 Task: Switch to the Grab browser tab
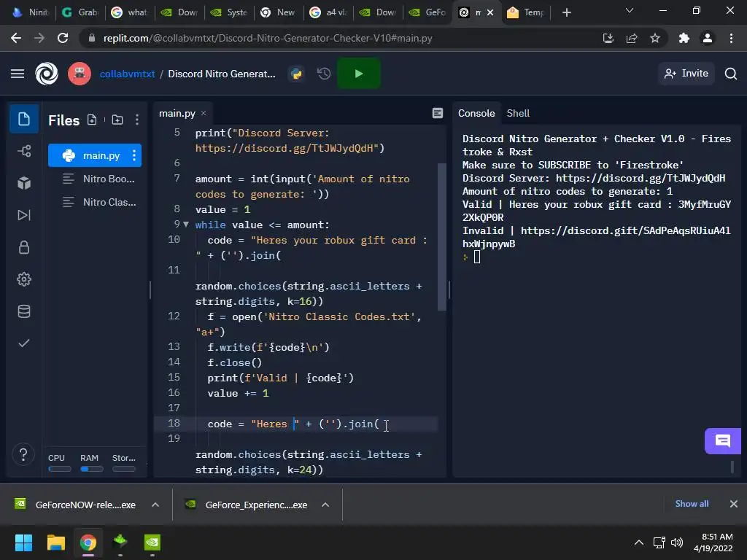[80, 12]
